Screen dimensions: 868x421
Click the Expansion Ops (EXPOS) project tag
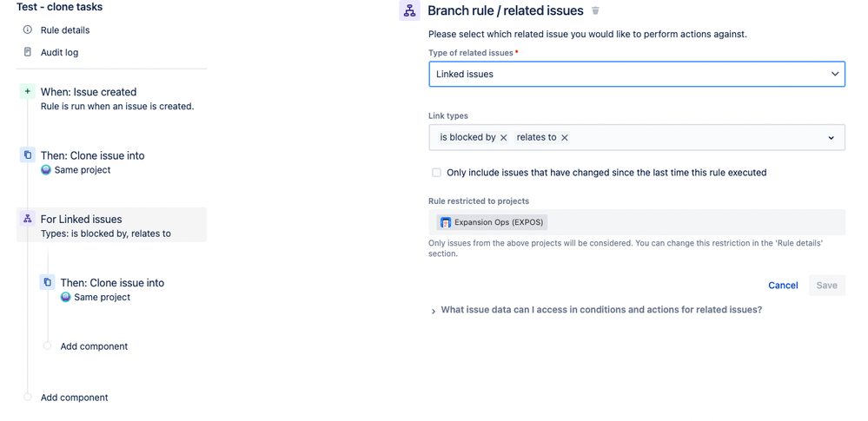tap(492, 222)
